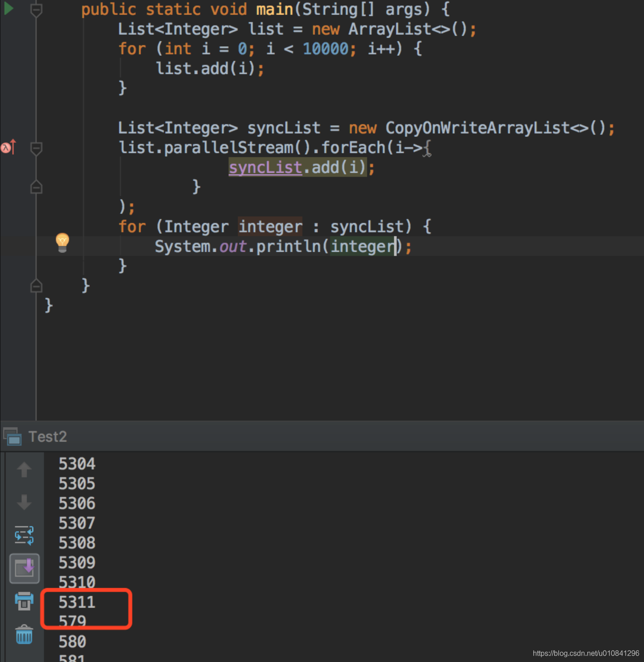Click the down arrow in console toolbar
Screen dimensions: 644x662
point(24,502)
